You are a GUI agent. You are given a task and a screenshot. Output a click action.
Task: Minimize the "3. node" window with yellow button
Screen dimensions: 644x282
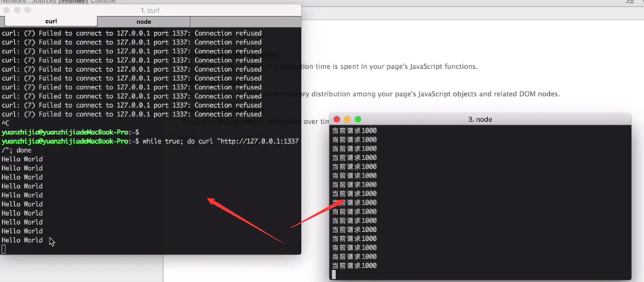click(347, 119)
